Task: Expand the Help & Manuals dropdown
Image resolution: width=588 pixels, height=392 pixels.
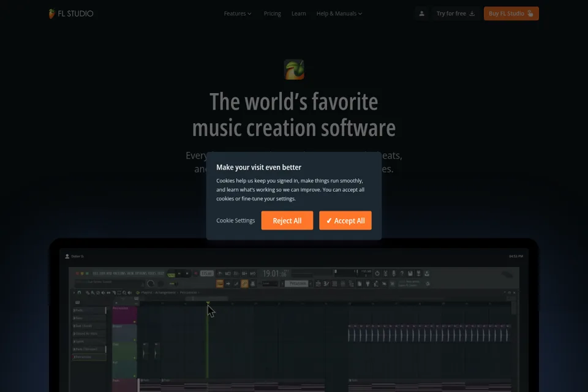Action: pos(339,13)
